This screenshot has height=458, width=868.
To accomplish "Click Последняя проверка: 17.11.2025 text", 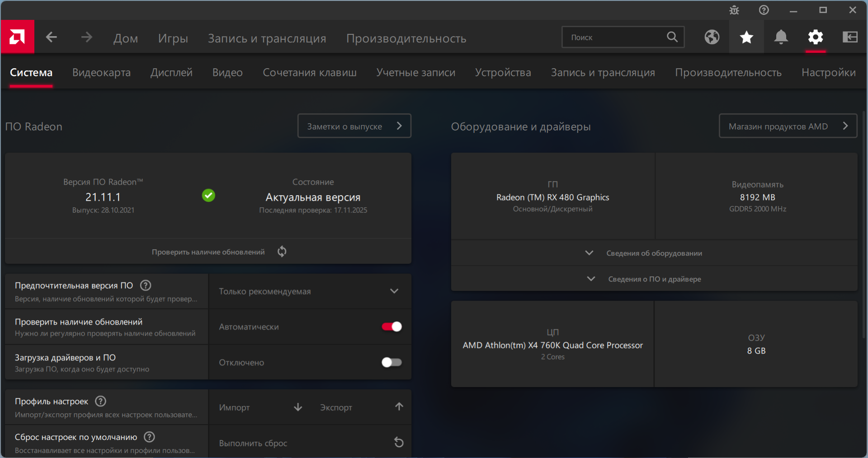I will (x=313, y=210).
